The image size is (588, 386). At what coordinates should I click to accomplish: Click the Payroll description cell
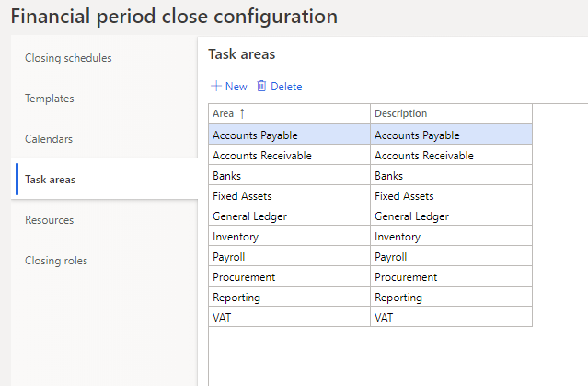click(x=390, y=257)
